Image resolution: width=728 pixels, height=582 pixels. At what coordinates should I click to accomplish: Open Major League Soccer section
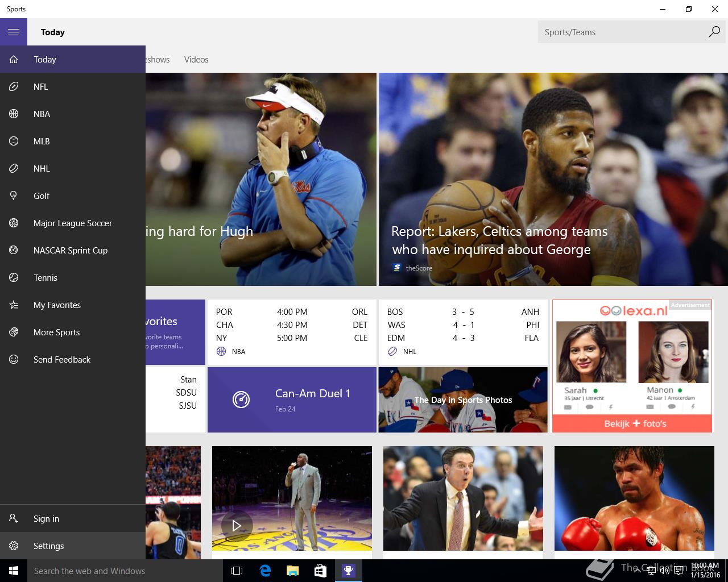73,223
